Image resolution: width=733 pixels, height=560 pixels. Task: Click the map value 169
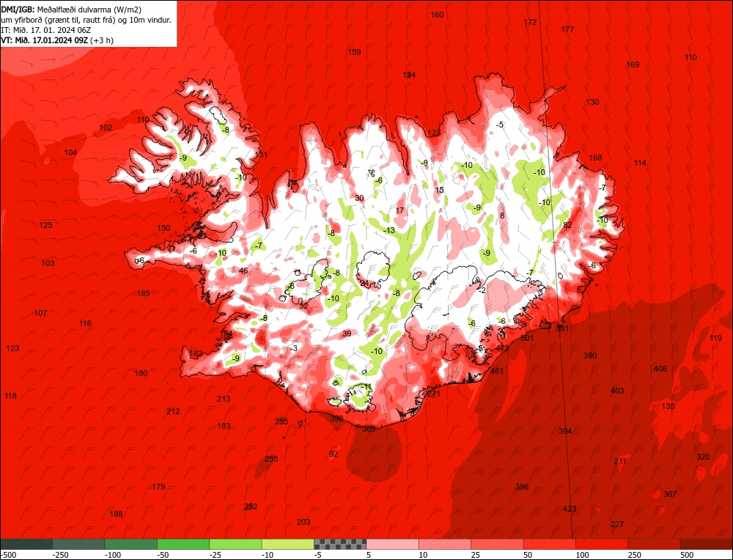coord(633,65)
